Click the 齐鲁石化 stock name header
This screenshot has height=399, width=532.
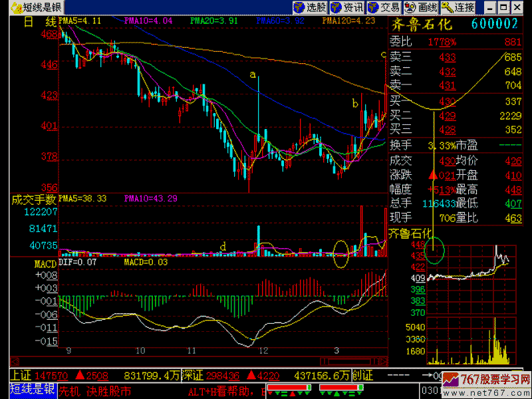tap(420, 25)
